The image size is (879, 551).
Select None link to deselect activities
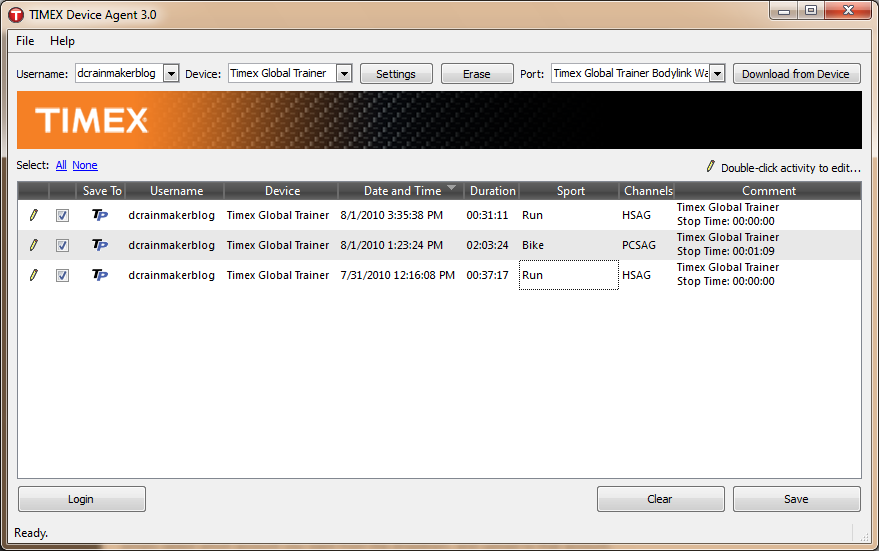(x=85, y=165)
